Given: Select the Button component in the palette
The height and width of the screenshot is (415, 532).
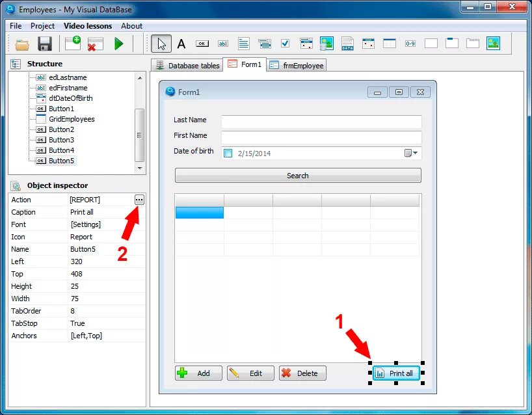Looking at the screenshot, I should click(202, 43).
